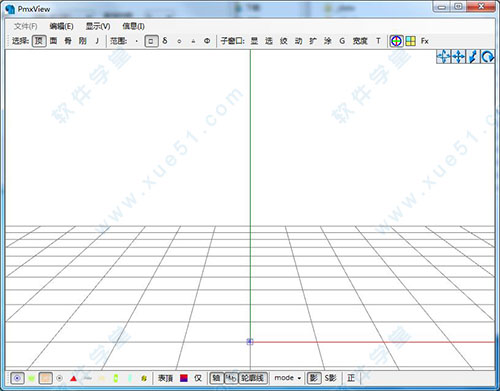Open the 涂 paint sub-window
The width and height of the screenshot is (500, 391).
[x=328, y=41]
